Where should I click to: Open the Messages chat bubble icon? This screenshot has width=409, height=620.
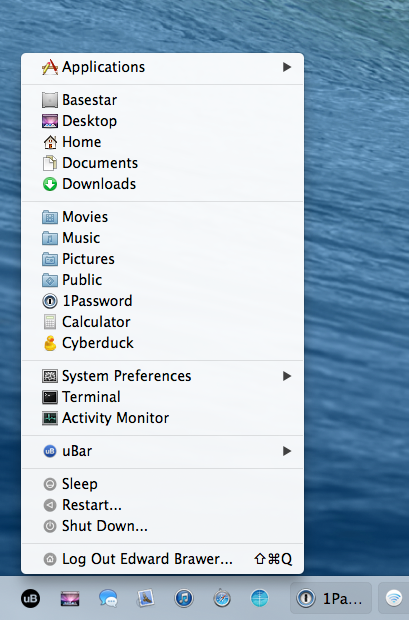pyautogui.click(x=108, y=598)
